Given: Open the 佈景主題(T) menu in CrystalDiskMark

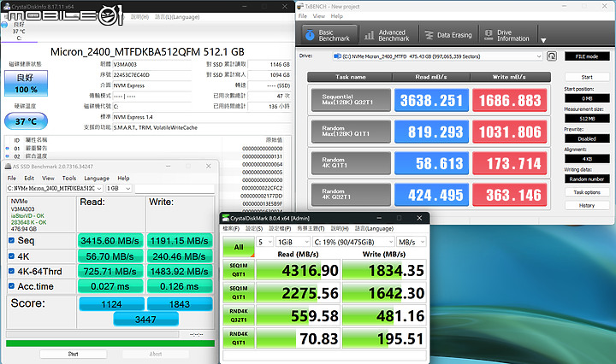Looking at the screenshot, I should (311, 228).
